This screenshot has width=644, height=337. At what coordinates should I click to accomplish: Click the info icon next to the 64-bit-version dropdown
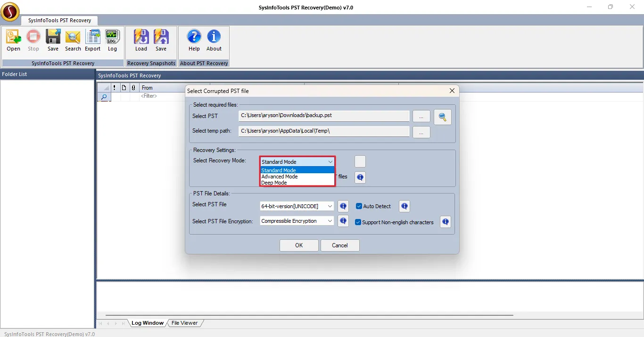point(343,206)
